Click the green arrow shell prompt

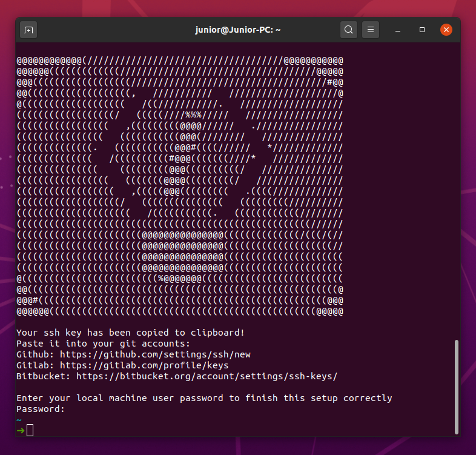pos(21,430)
